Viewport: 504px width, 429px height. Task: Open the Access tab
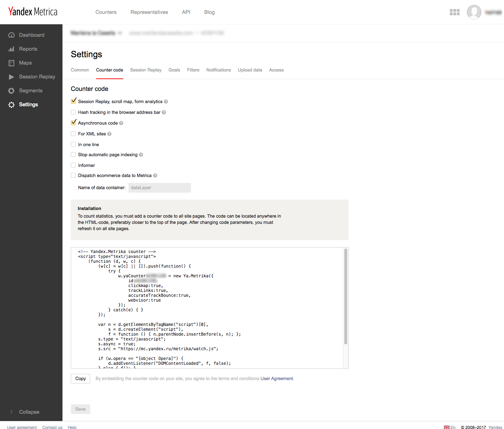[276, 70]
